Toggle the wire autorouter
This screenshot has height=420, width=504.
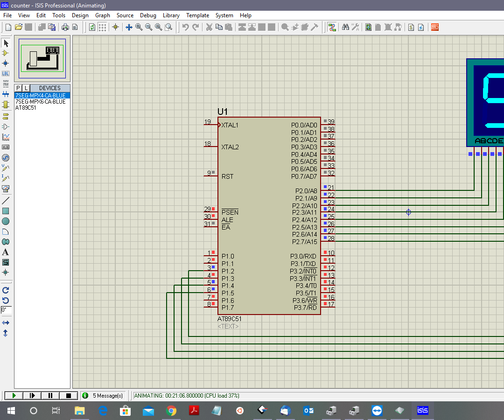click(332, 28)
